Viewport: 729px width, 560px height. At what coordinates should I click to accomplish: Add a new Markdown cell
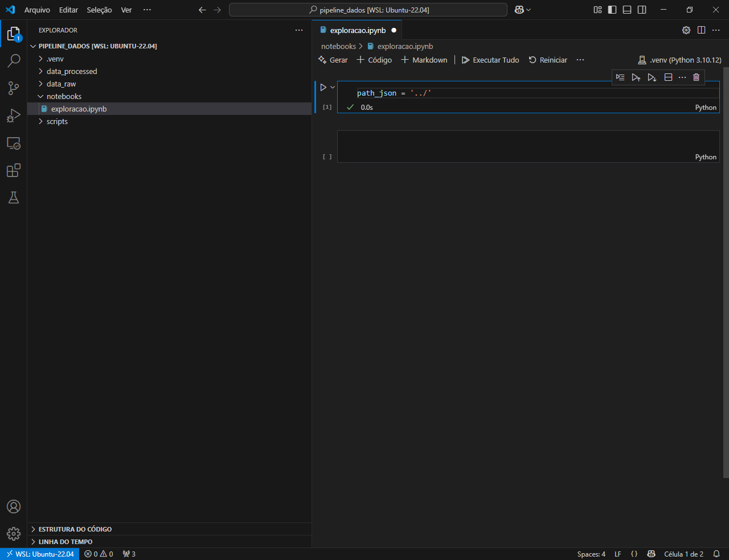[424, 60]
